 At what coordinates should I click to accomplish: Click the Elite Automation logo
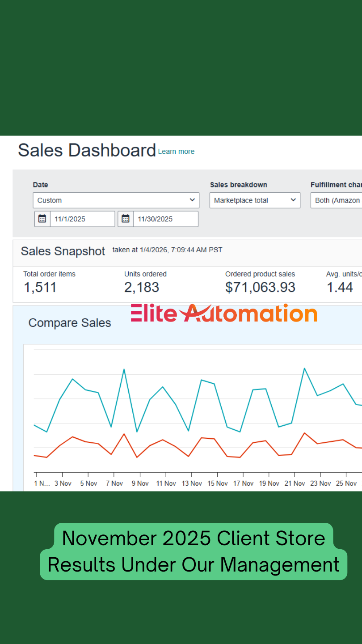(224, 313)
